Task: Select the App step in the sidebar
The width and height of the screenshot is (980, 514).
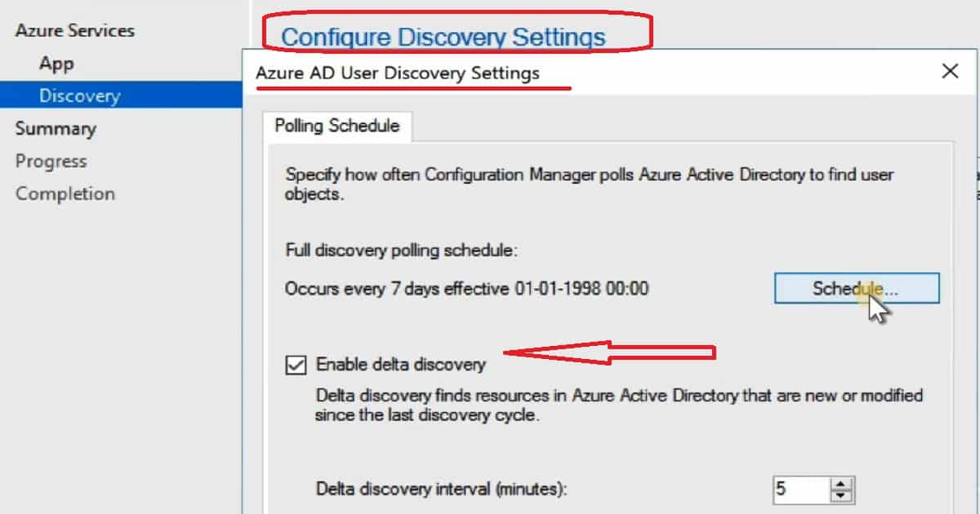Action: 56,64
